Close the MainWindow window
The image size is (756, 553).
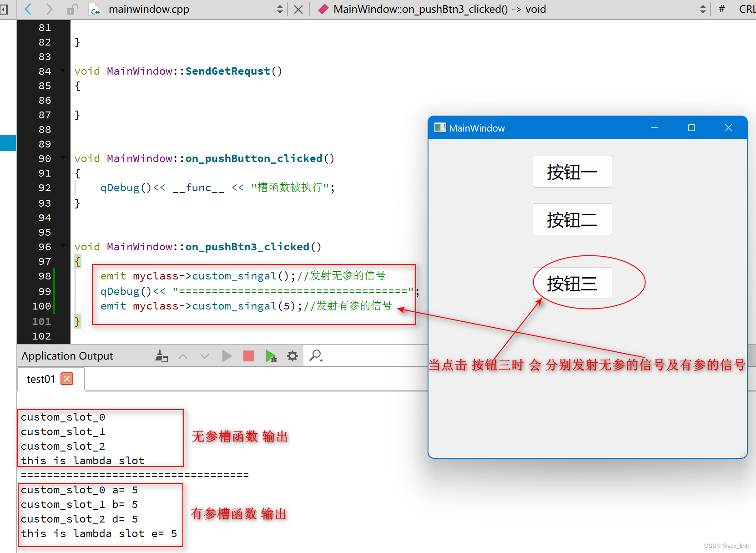[x=728, y=128]
